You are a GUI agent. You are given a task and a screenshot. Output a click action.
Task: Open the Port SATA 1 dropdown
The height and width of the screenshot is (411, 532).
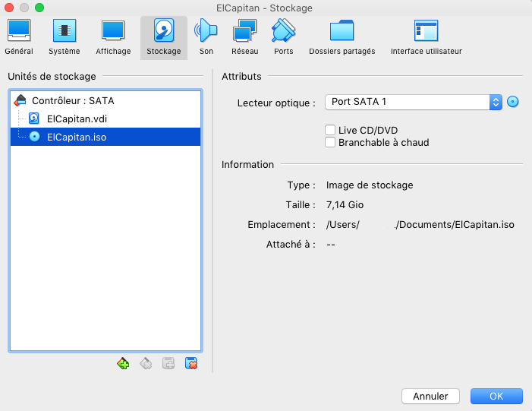pos(414,102)
